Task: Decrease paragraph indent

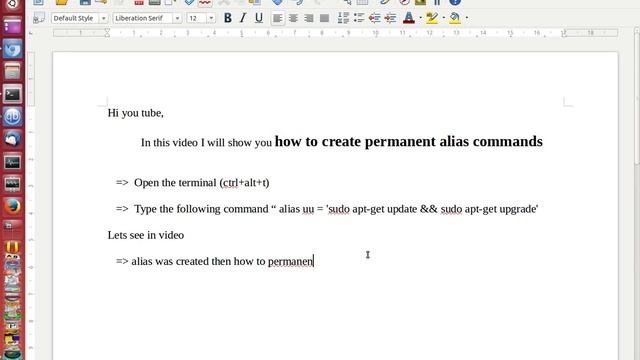Action: [x=374, y=18]
